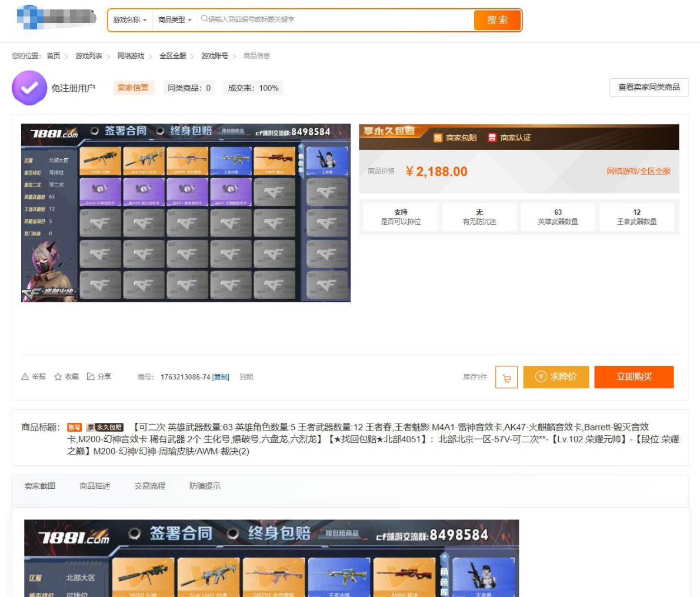Click the share (分享) icon
Viewport: 700px width, 597px height.
(91, 376)
